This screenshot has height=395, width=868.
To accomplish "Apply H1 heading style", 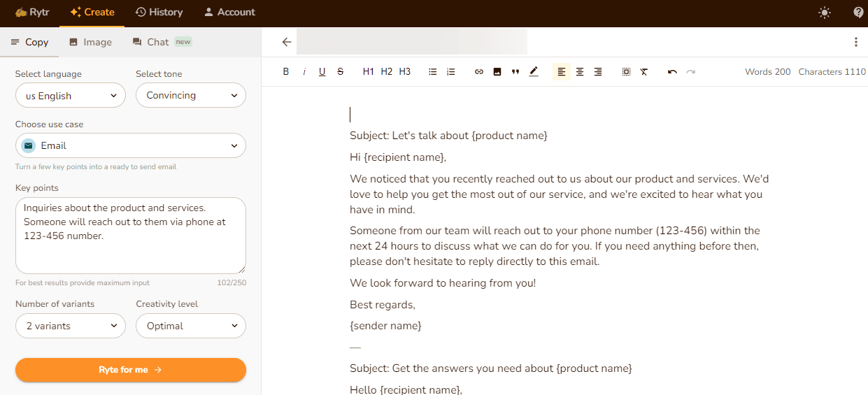I will click(x=369, y=72).
